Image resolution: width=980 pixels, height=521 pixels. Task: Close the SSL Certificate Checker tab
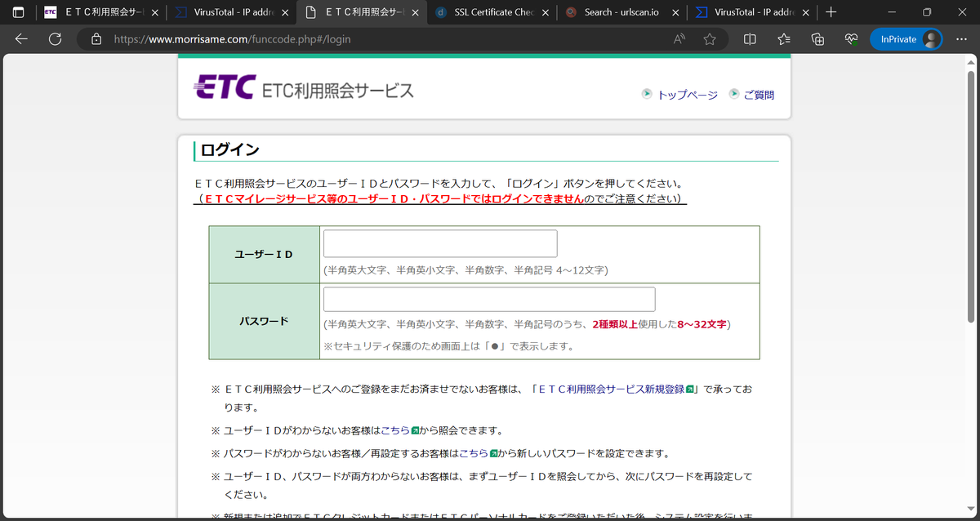546,12
